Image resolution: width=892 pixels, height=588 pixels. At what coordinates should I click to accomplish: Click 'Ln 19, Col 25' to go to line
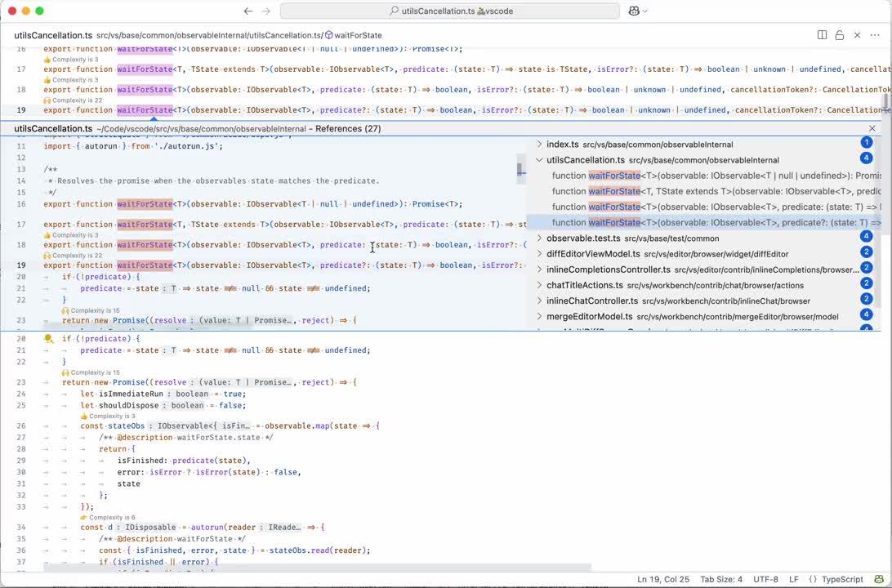click(x=662, y=579)
